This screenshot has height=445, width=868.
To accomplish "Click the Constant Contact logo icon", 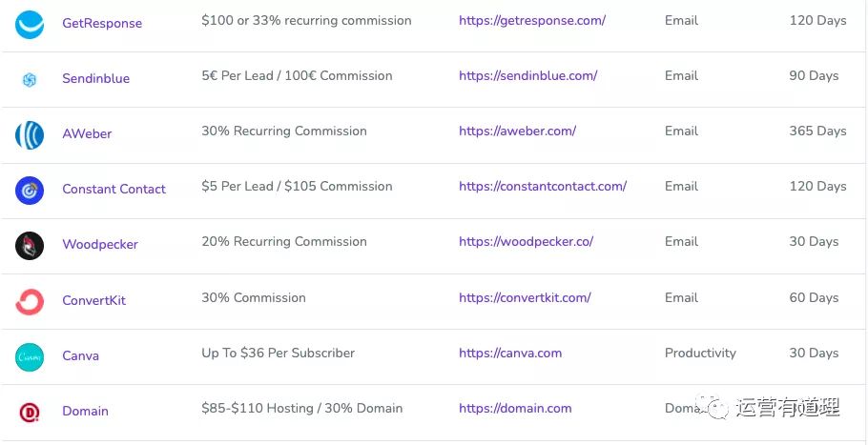I will (30, 191).
